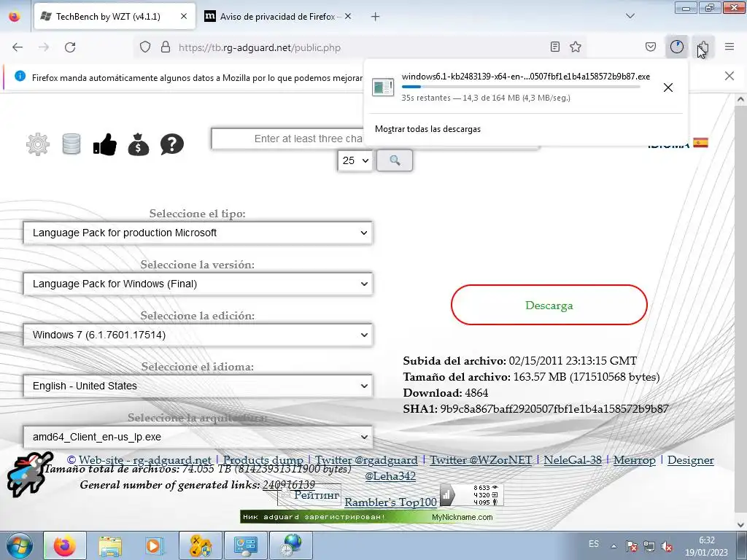The height and width of the screenshot is (560, 747).
Task: Open the 'Seleccione el tipo' dropdown
Action: click(198, 233)
